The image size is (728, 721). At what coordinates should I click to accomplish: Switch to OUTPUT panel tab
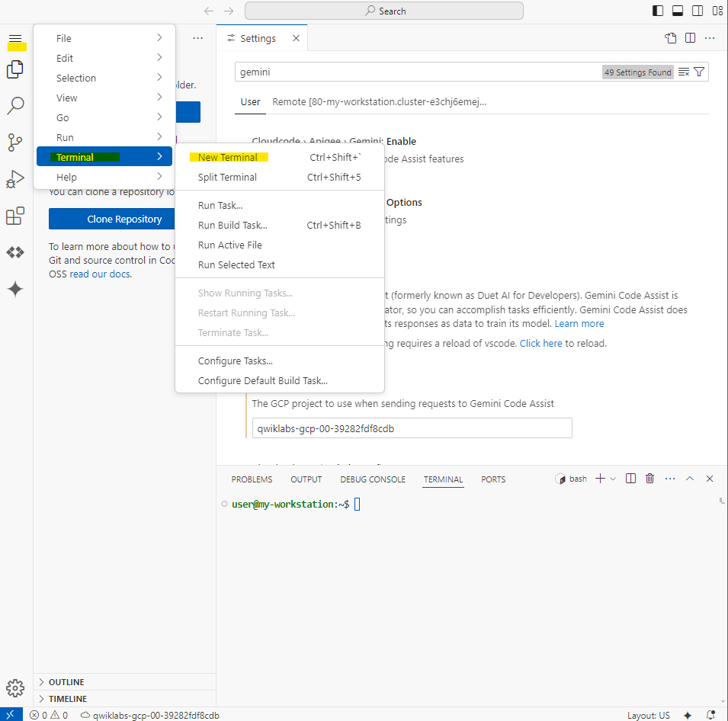[306, 479]
